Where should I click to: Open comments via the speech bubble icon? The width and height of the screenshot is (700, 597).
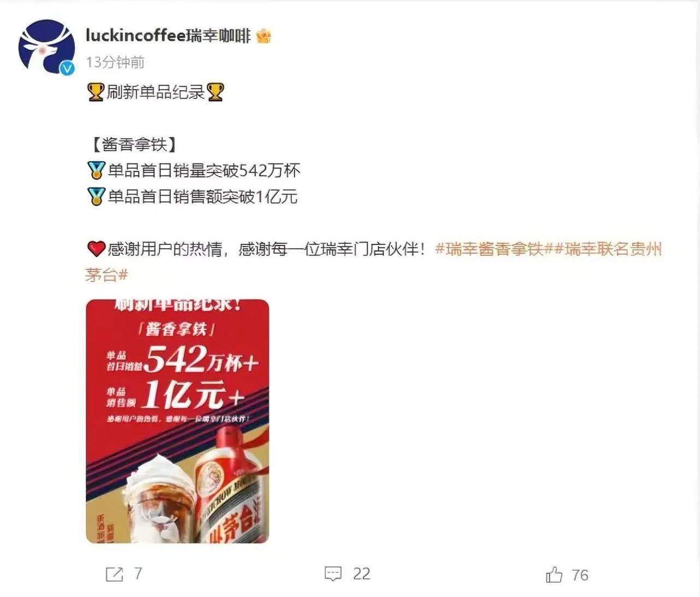coord(333,574)
